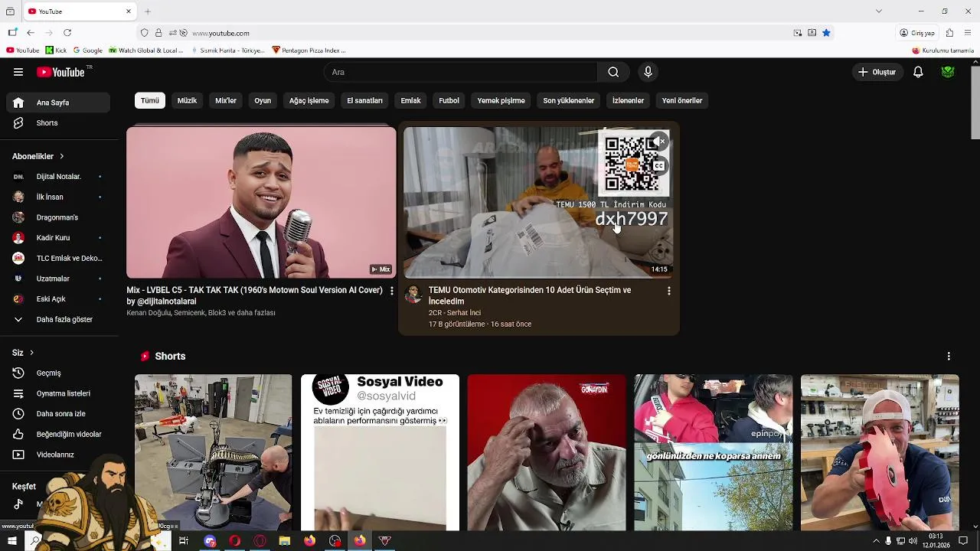The width and height of the screenshot is (980, 551).
Task: Select the Müzik filter chip
Action: pyautogui.click(x=187, y=100)
